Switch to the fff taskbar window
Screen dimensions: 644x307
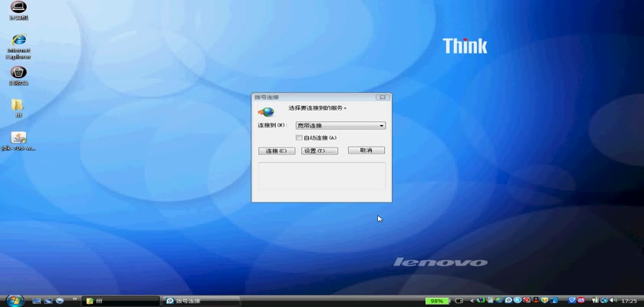121,302
